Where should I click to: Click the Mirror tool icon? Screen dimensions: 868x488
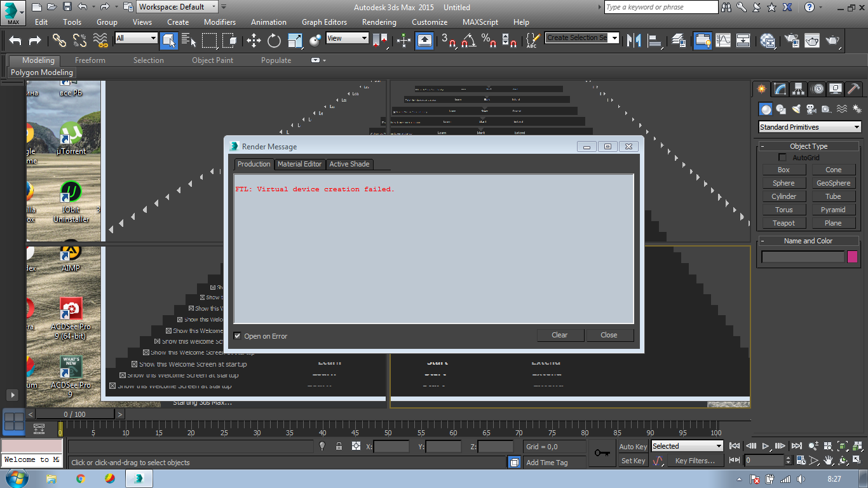[x=634, y=40]
